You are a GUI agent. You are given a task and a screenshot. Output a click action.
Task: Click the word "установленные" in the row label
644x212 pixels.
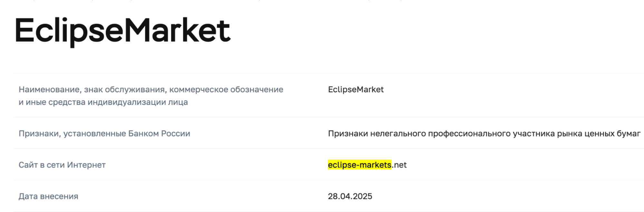click(x=94, y=134)
